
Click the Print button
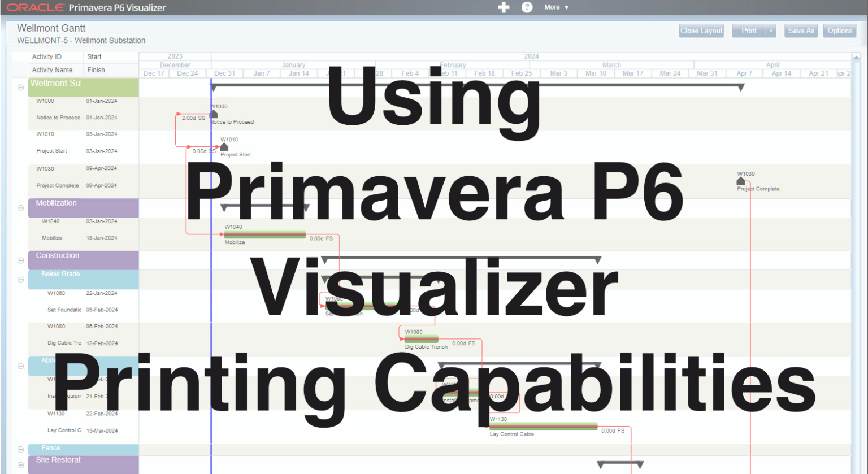click(750, 31)
